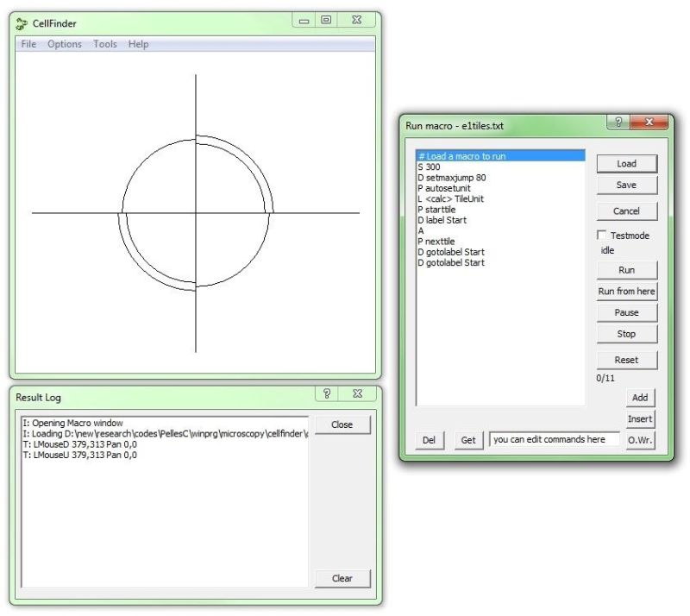Open the Help menu

pos(138,44)
